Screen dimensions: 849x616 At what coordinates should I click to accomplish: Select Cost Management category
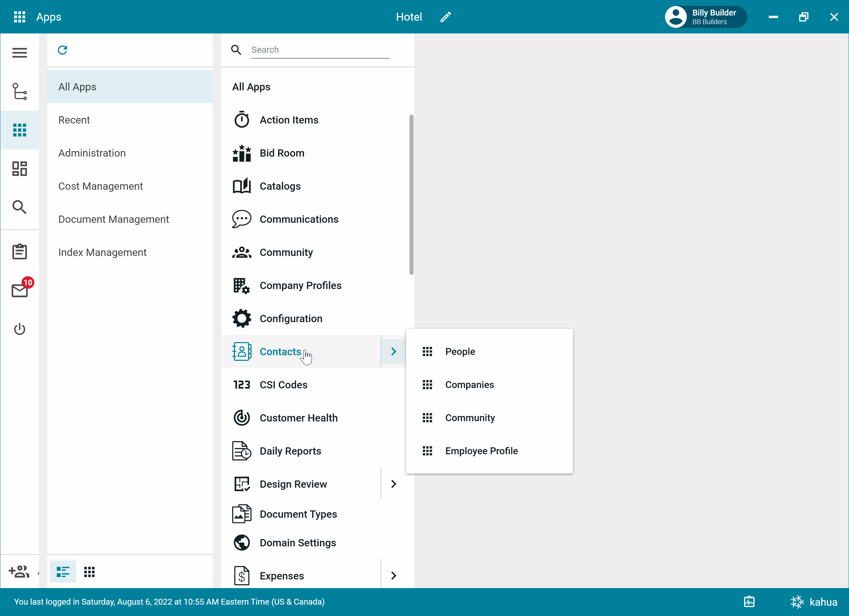(x=100, y=186)
